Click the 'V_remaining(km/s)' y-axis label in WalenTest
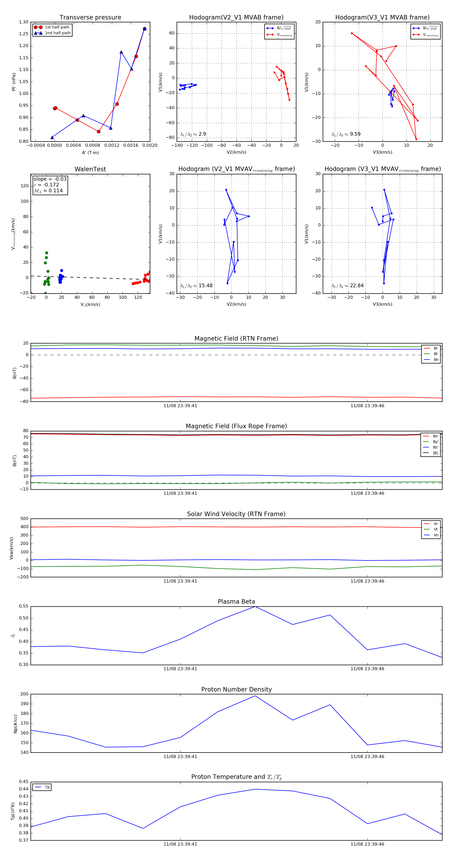Screen dimensions: 473x868 tap(13, 234)
